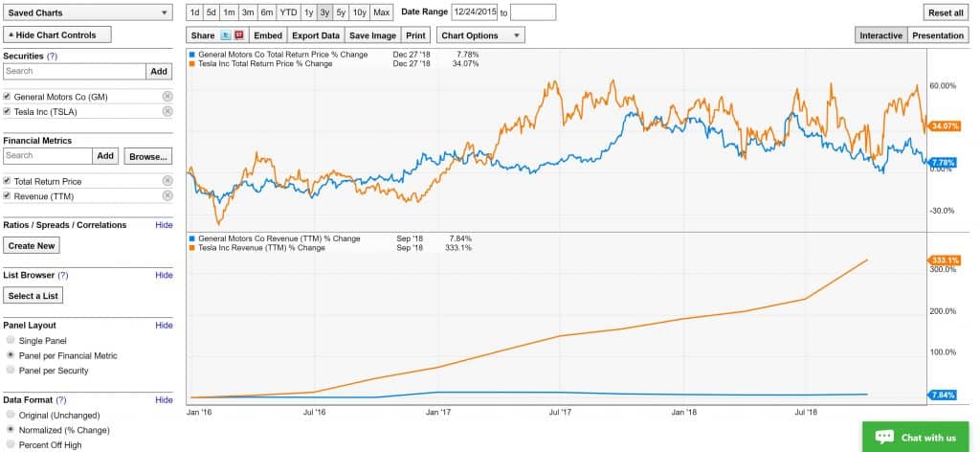Hide the Data Format section

(x=164, y=400)
